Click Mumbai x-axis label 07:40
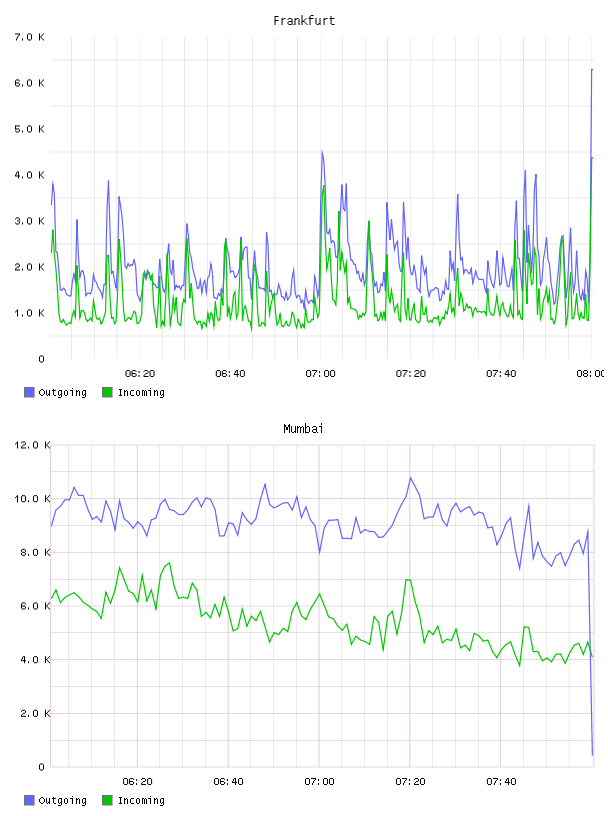The width and height of the screenshot is (608, 816). click(x=501, y=782)
